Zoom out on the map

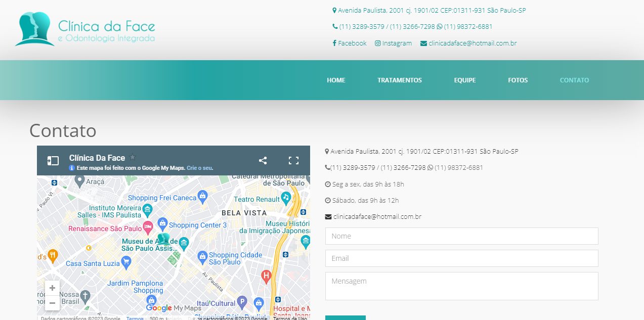coord(52,303)
